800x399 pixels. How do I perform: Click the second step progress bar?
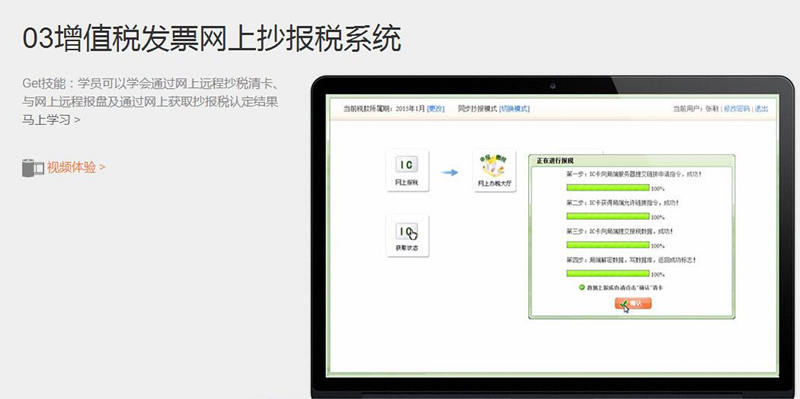608,216
